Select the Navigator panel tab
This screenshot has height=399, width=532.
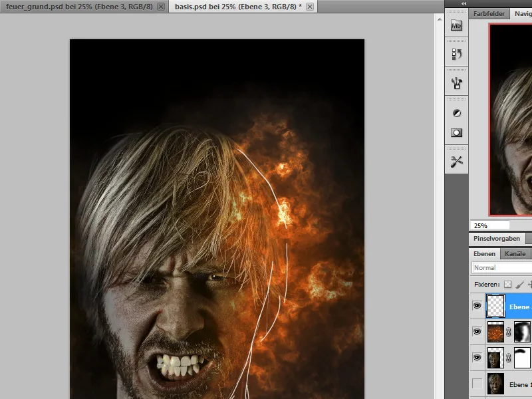[x=523, y=14]
